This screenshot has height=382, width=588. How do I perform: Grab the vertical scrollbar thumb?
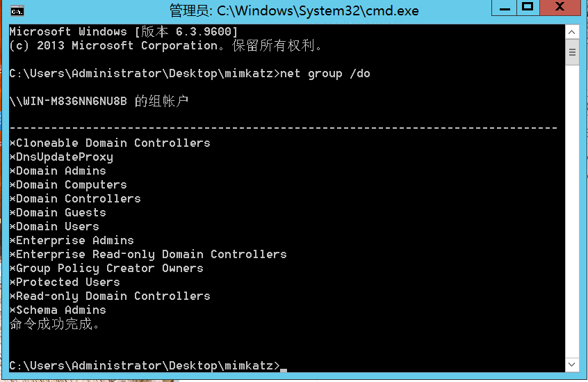pyautogui.click(x=572, y=52)
